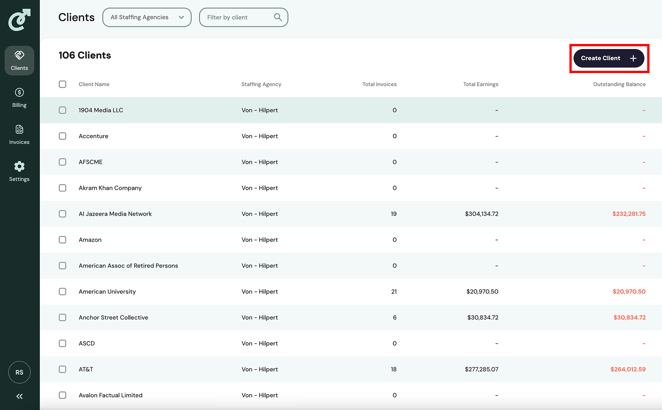662x410 pixels.
Task: Select the AT&T row checkbox
Action: (x=62, y=369)
